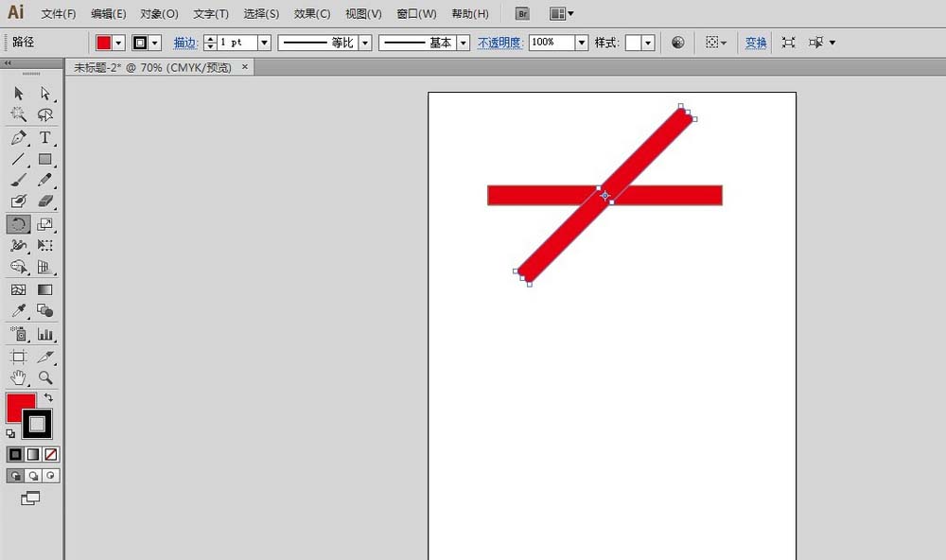Select the Slice tool

pyautogui.click(x=45, y=357)
